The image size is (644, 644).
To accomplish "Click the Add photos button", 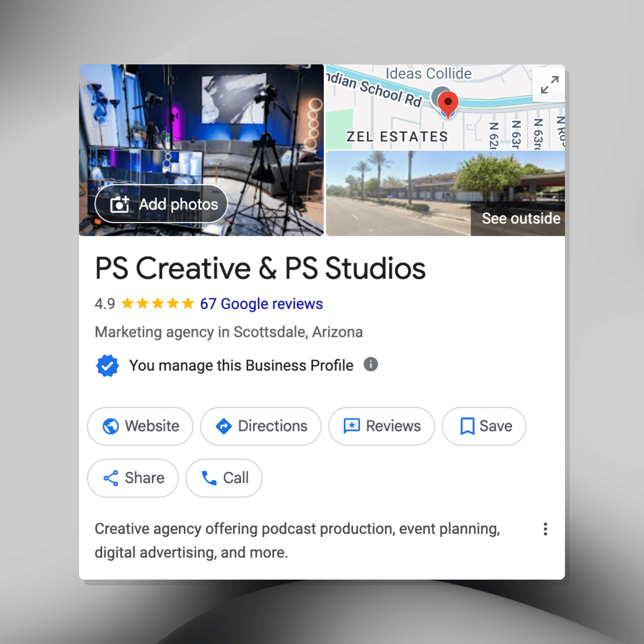I will (x=161, y=204).
